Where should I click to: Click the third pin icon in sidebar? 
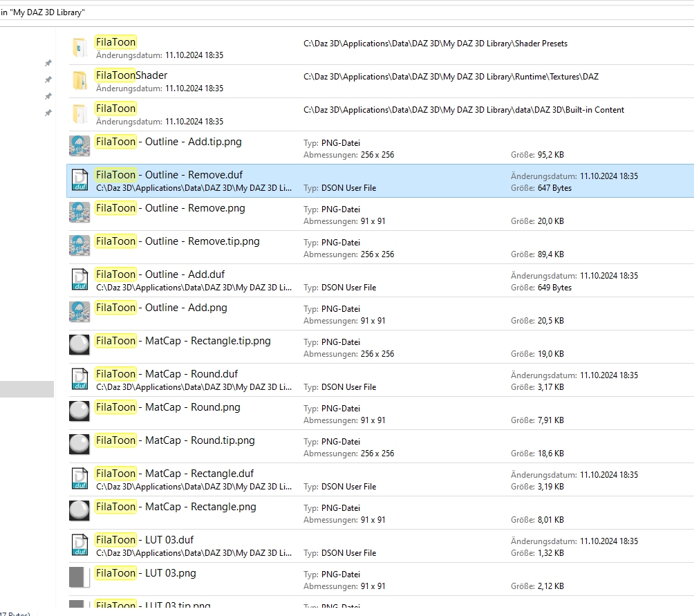(48, 96)
